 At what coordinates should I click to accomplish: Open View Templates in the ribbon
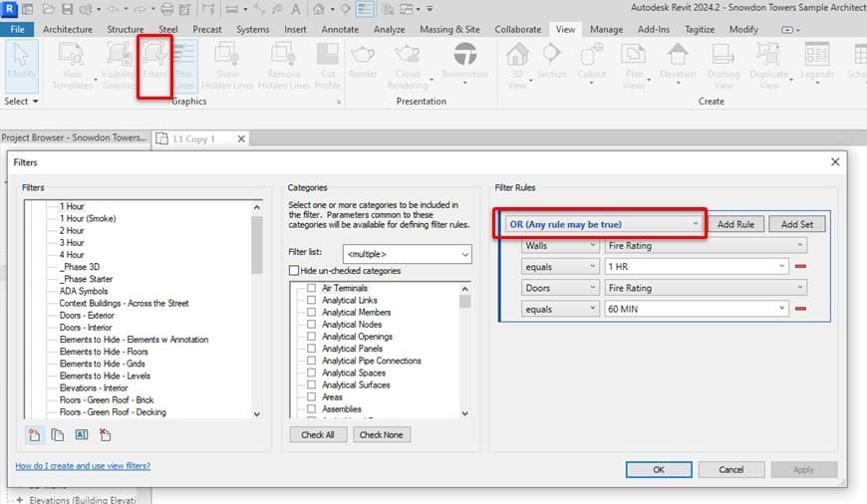pos(73,67)
